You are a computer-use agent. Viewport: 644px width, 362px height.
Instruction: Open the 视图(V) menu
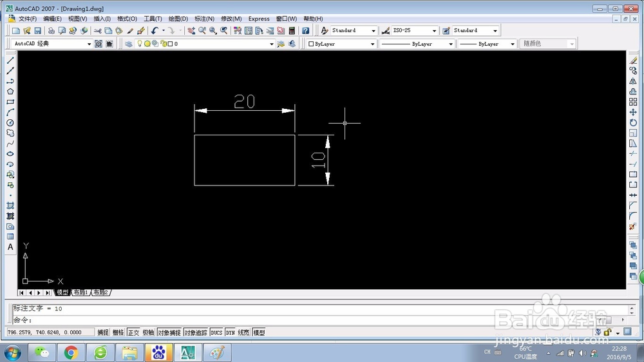tap(77, 19)
